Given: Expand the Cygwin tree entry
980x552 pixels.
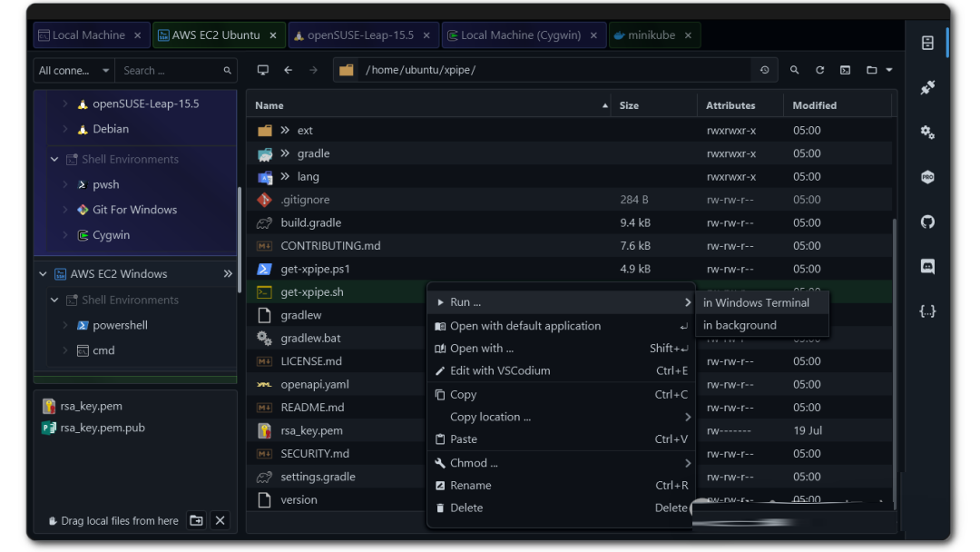Looking at the screenshot, I should coord(65,235).
